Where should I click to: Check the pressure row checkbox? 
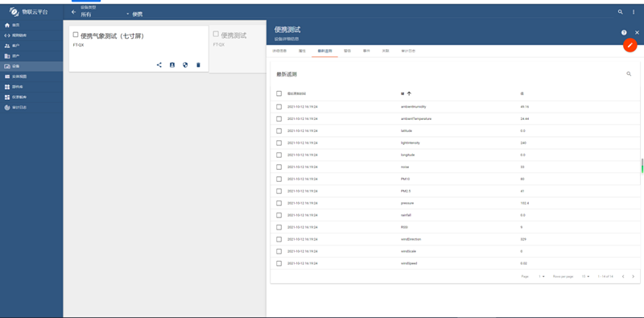tap(279, 204)
